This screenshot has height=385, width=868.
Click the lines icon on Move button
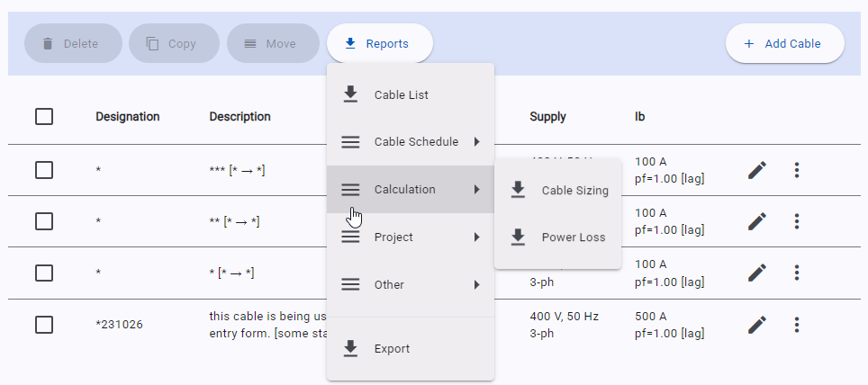(250, 44)
